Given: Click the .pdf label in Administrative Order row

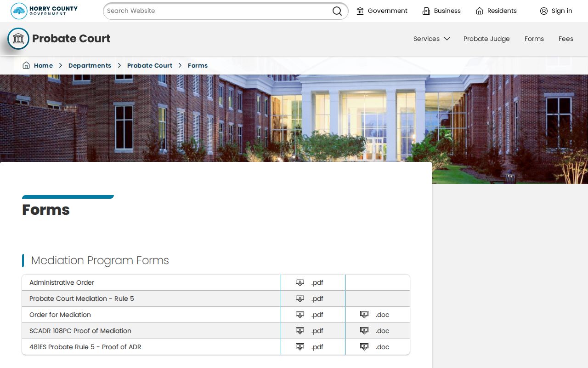Looking at the screenshot, I should point(317,282).
